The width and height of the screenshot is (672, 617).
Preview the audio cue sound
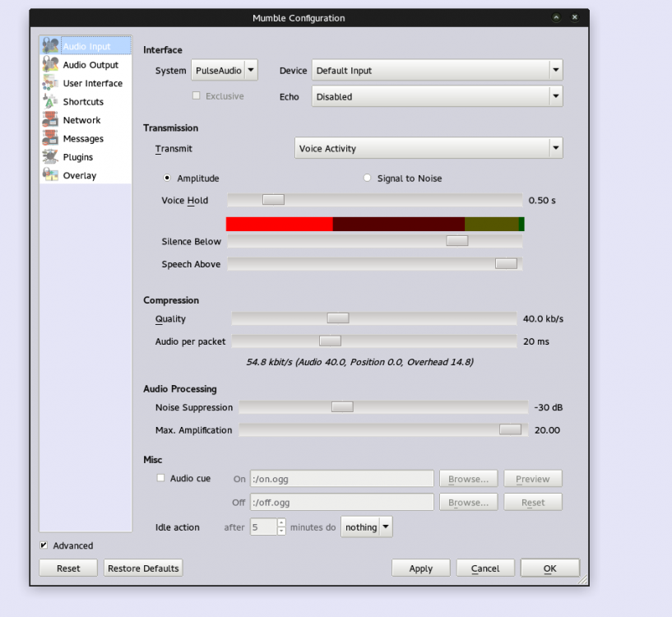(x=532, y=479)
